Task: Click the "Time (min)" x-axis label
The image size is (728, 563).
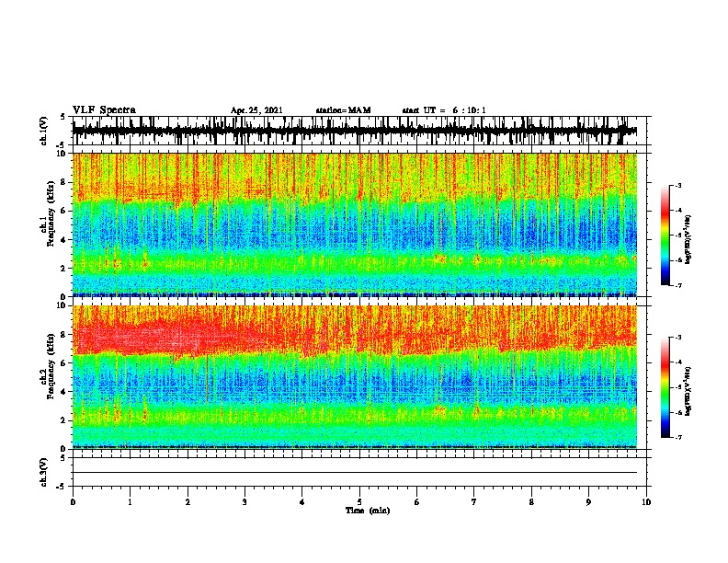Action: pyautogui.click(x=368, y=511)
